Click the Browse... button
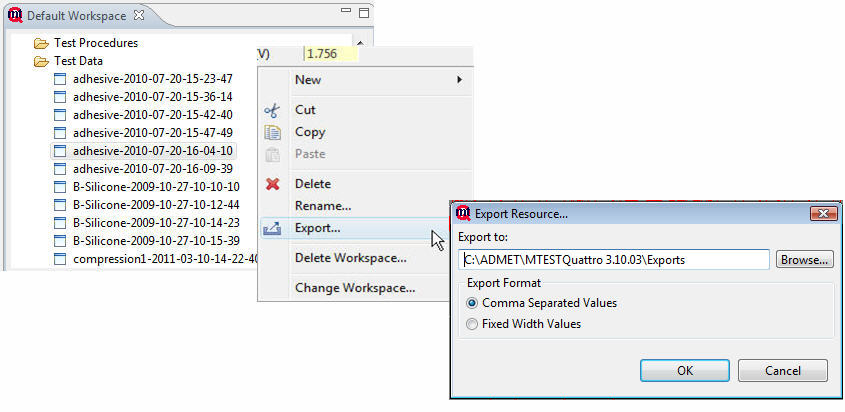 click(805, 259)
